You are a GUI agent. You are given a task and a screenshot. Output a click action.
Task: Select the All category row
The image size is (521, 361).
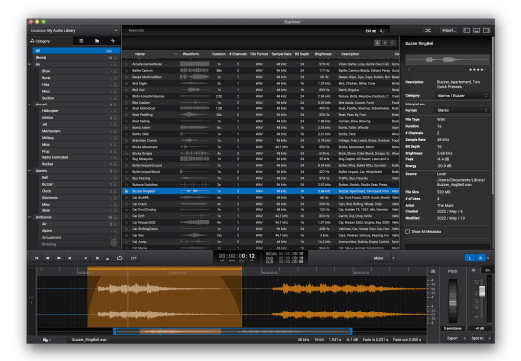(77, 51)
